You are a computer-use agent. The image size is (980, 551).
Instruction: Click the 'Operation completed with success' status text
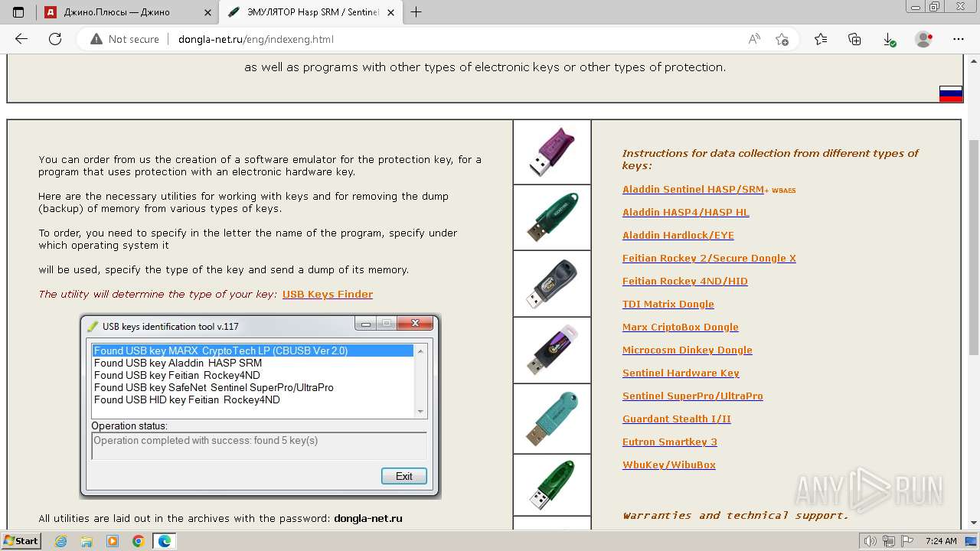pos(205,440)
